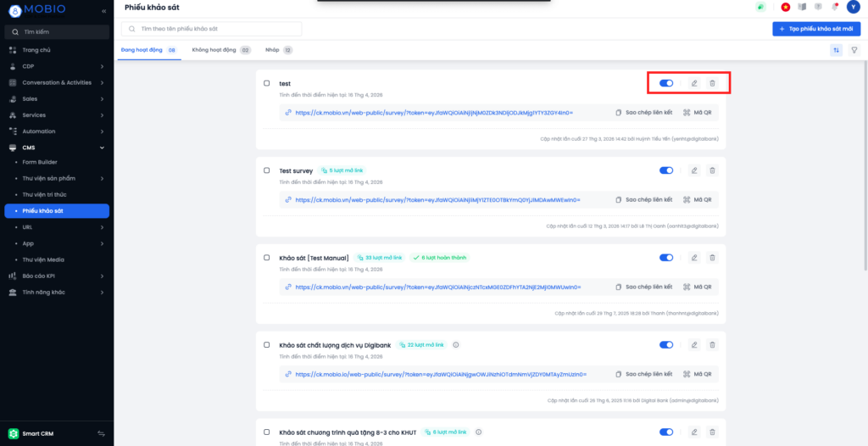Viewport: 868px width, 446px height.
Task: Edit "Khảo sát chất lượng dịch vụ Digibank" via the pencil icon
Action: coord(694,345)
